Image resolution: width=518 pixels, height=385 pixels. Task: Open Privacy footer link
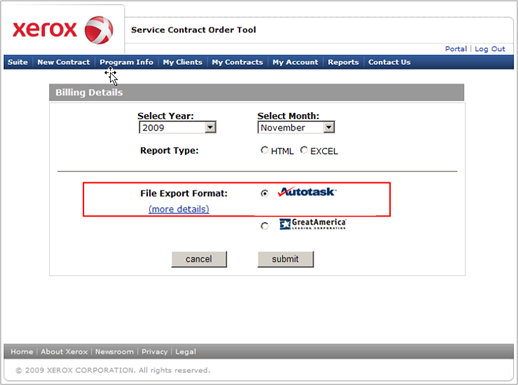[154, 352]
